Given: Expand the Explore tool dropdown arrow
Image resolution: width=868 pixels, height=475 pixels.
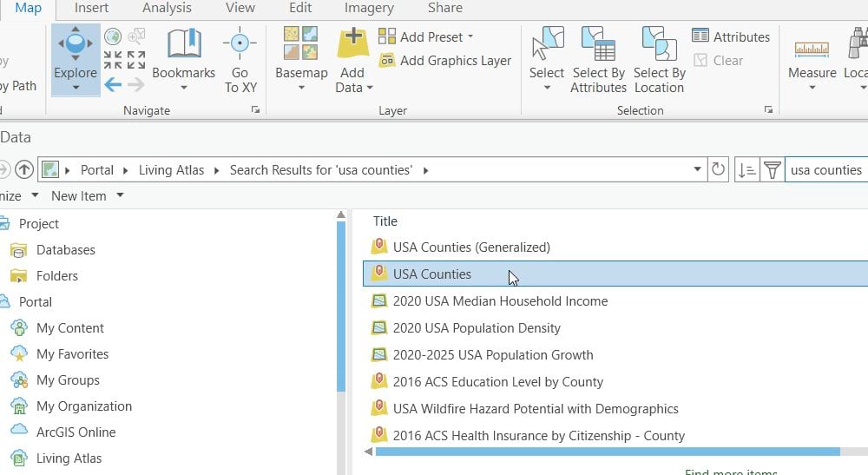Looking at the screenshot, I should (x=76, y=88).
